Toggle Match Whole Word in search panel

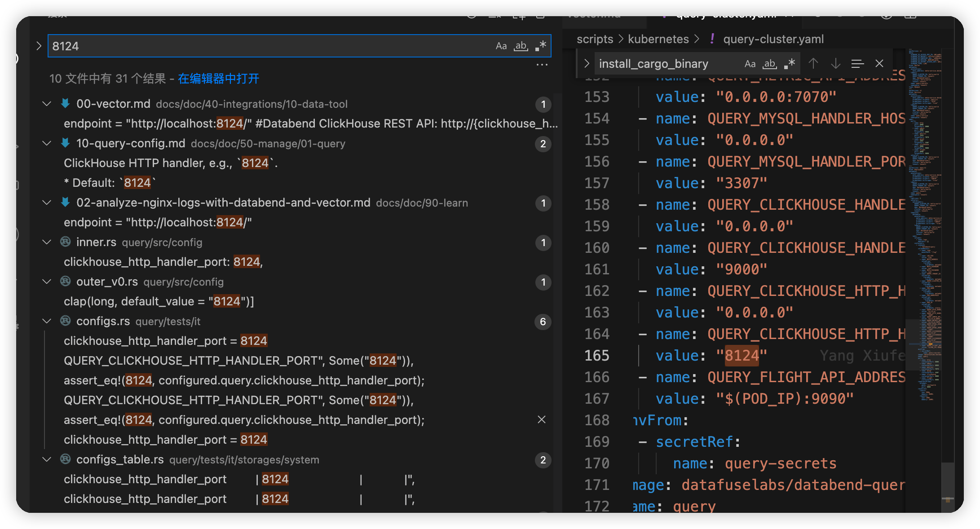pyautogui.click(x=521, y=46)
